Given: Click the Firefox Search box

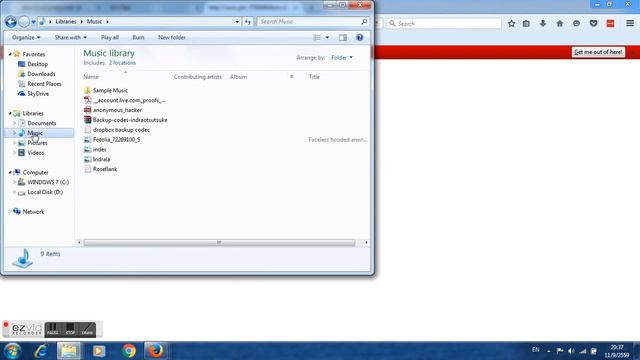Looking at the screenshot, I should tap(444, 24).
